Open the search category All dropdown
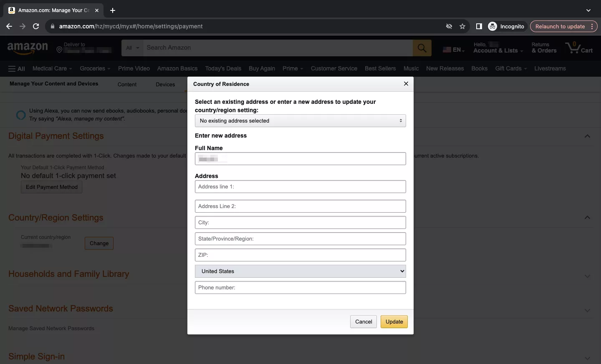Screen dimensions: 601x364 pos(132,48)
